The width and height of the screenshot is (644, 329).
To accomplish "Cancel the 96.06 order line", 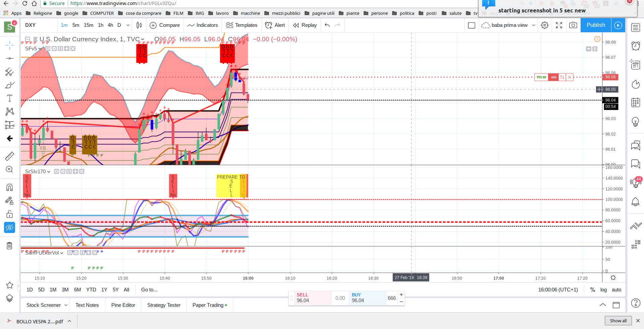I will point(570,77).
